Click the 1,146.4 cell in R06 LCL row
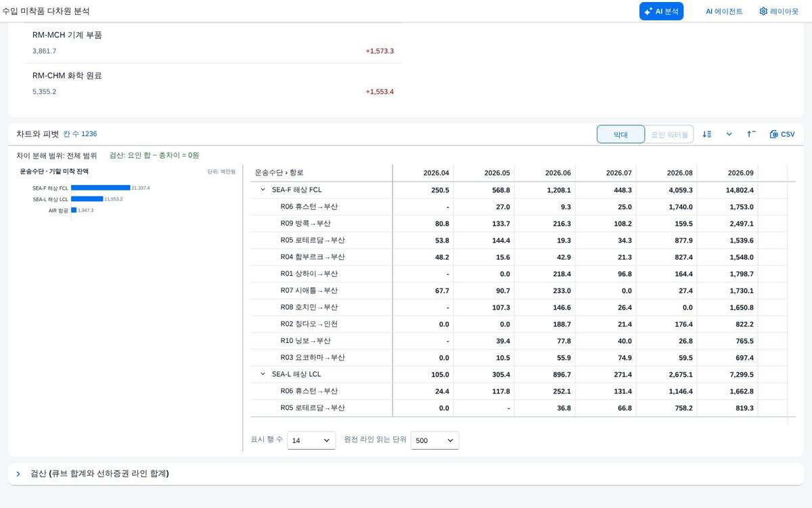 pos(667,391)
